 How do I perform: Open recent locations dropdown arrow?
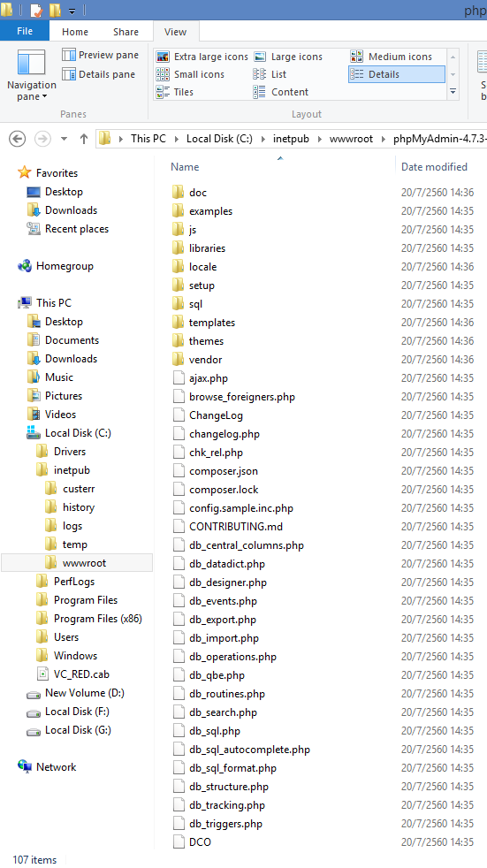[64, 139]
